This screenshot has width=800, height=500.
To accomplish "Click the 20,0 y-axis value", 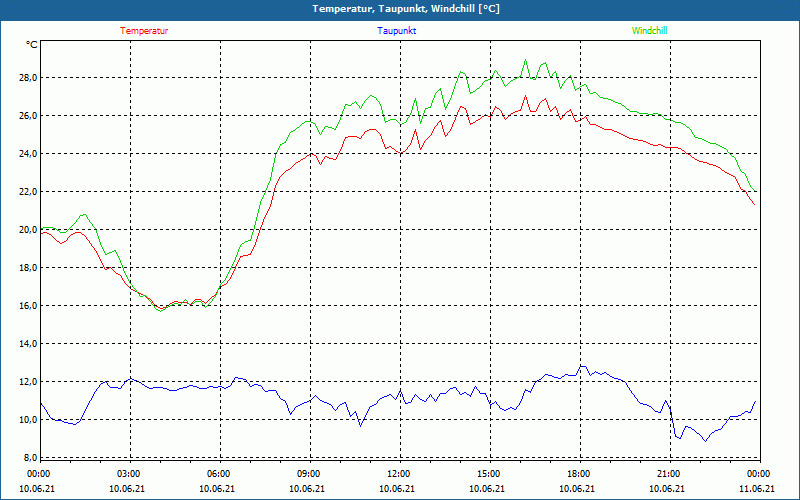I will (x=29, y=230).
